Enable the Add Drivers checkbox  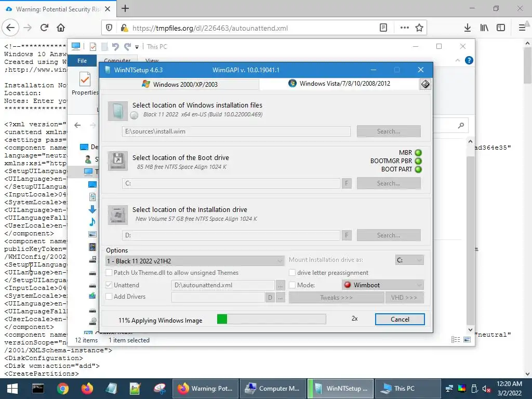(x=109, y=297)
